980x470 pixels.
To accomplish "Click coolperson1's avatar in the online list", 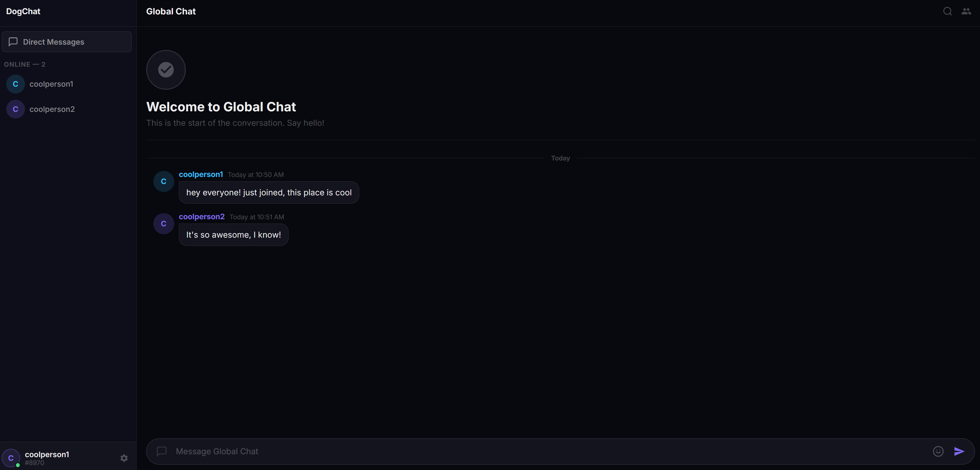I will tap(15, 84).
